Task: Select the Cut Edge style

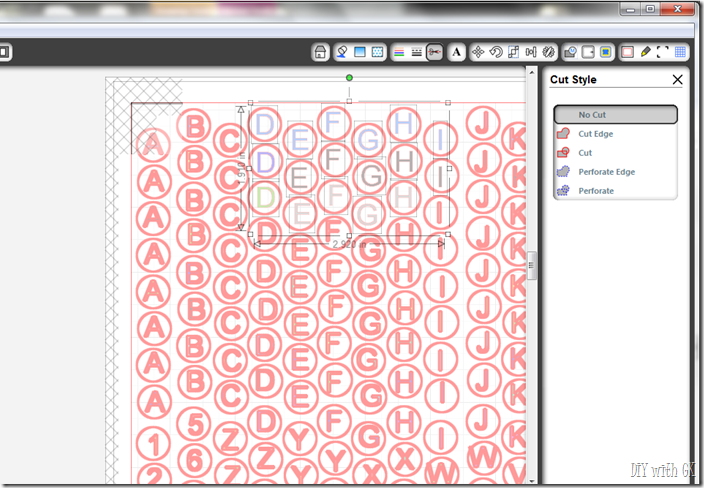Action: (x=615, y=134)
